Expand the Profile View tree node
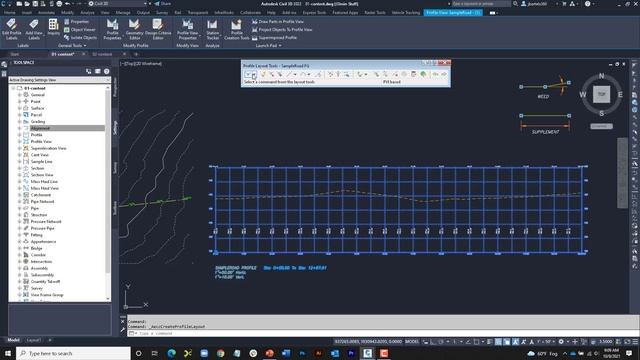This screenshot has width=640, height=360. tap(20, 142)
